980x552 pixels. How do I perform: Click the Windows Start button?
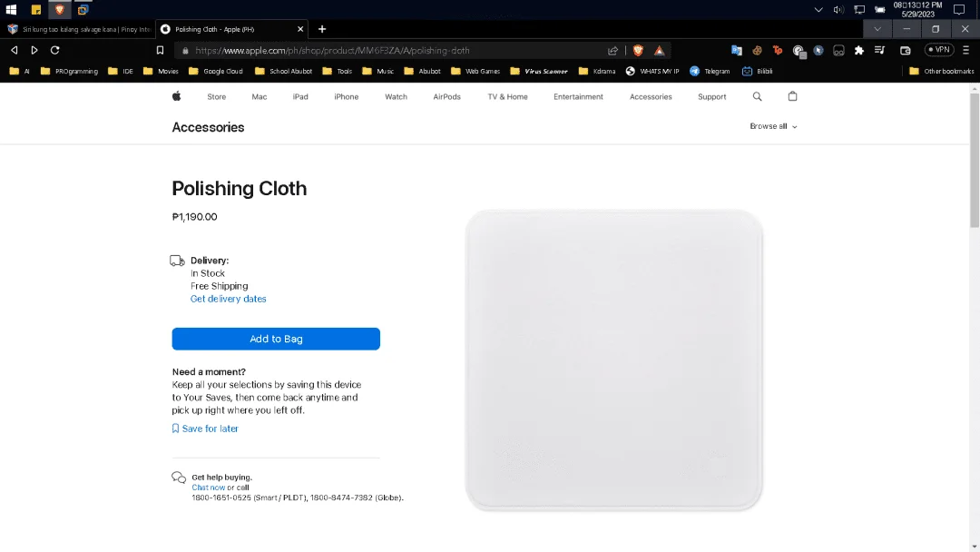11,9
